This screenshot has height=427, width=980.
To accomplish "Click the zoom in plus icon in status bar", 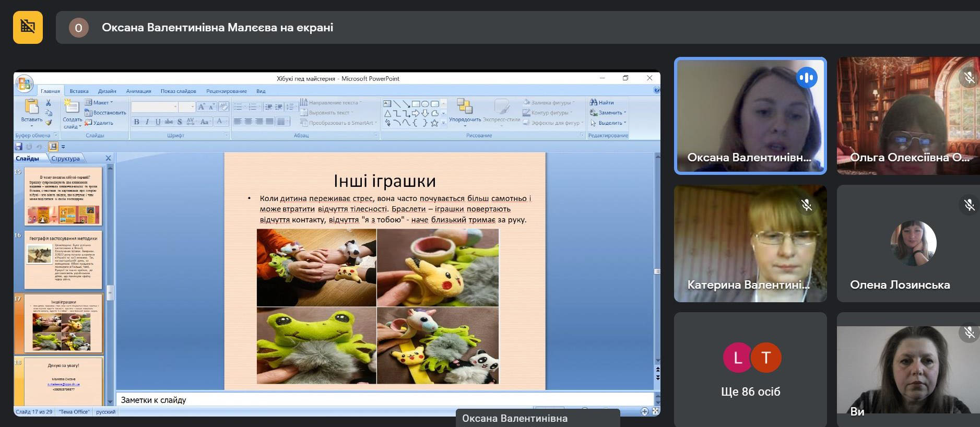I will click(x=645, y=411).
